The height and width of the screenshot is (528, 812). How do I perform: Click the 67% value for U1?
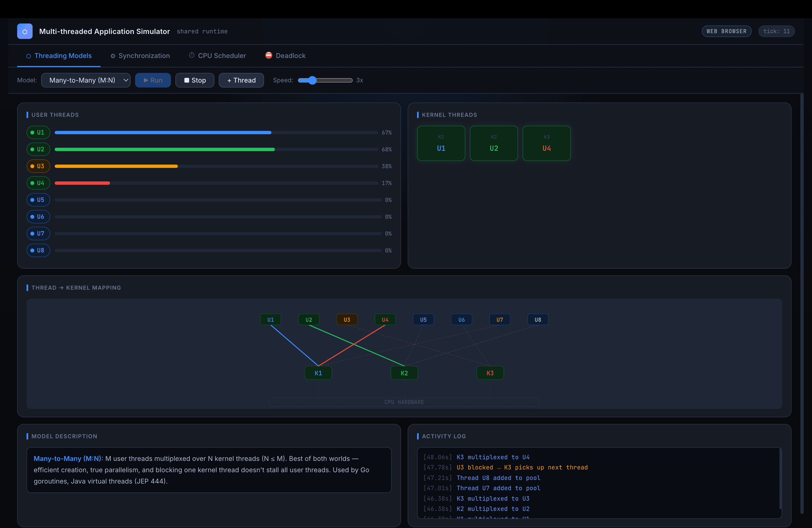coord(387,132)
